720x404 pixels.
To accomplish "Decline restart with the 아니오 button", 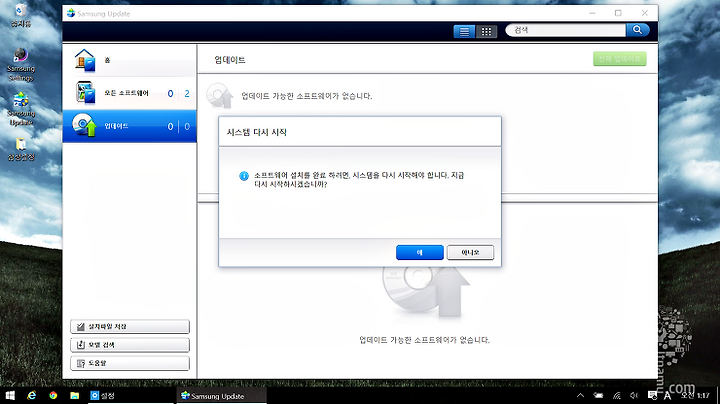I will pos(470,252).
